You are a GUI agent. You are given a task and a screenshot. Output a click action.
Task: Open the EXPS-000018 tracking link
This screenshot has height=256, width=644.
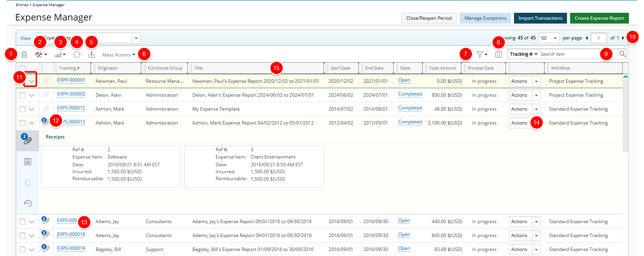tap(71, 234)
